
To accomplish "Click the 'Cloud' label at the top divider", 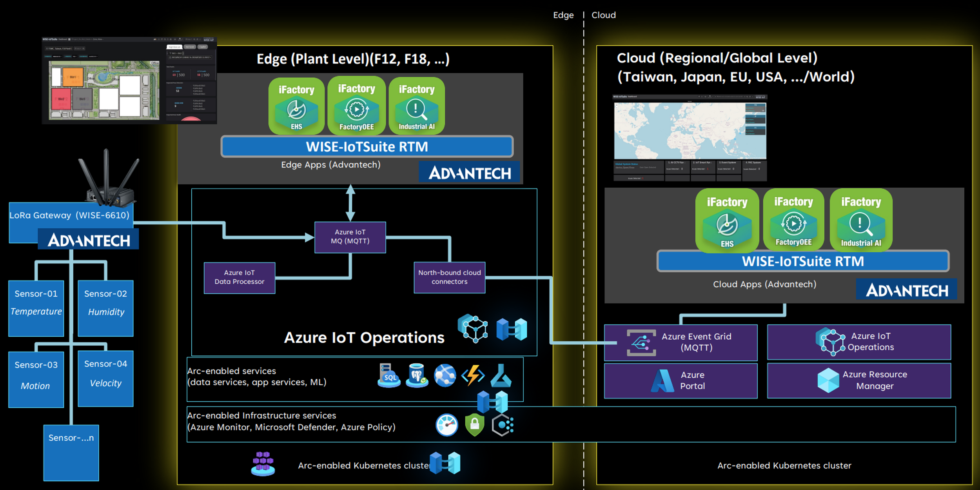I will pyautogui.click(x=604, y=15).
